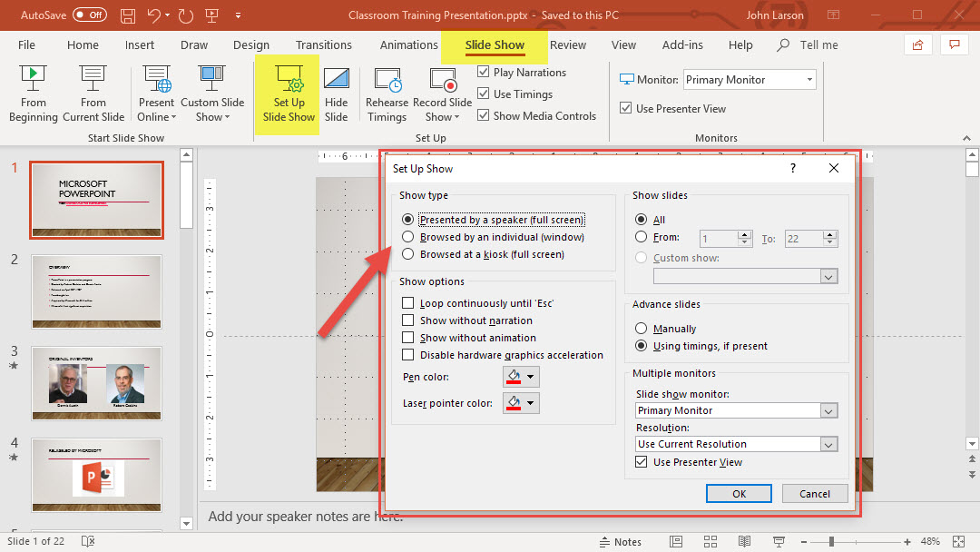Open the Resolution dropdown list
Image resolution: width=980 pixels, height=552 pixels.
pos(828,444)
